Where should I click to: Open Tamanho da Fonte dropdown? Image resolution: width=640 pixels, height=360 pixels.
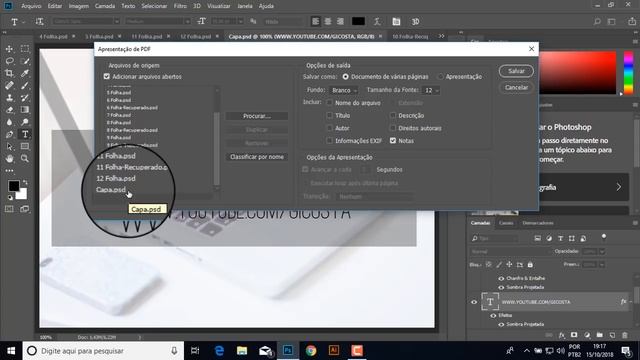point(431,90)
